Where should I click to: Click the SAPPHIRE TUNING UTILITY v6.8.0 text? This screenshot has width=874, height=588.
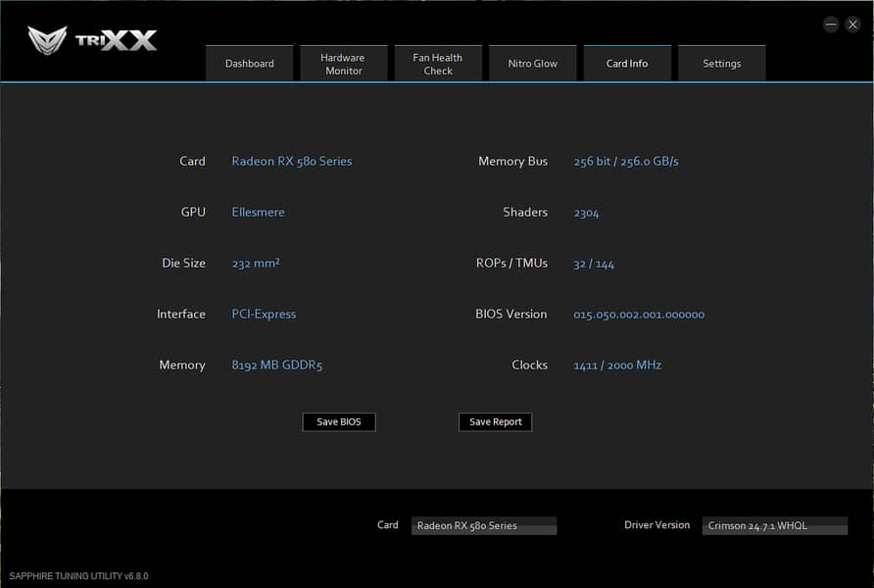(x=78, y=576)
